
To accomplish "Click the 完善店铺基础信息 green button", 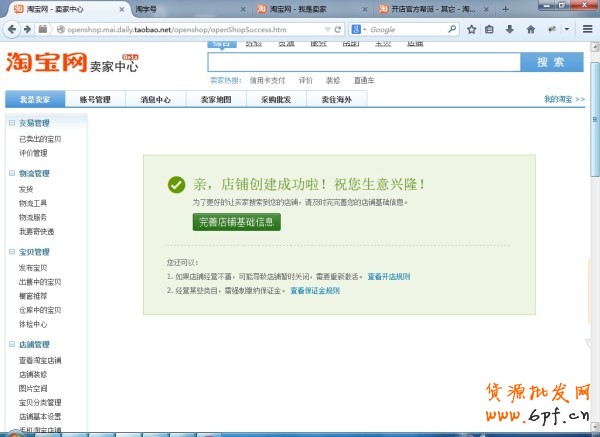I will [x=236, y=221].
